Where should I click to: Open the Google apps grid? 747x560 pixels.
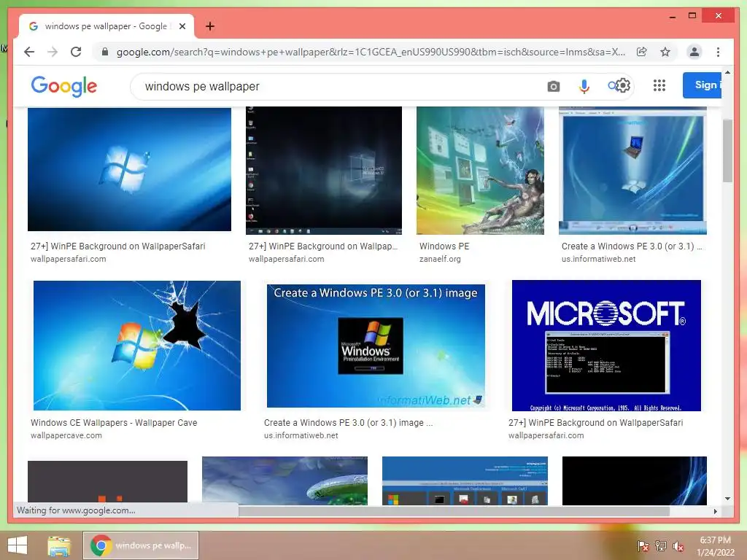tap(659, 86)
